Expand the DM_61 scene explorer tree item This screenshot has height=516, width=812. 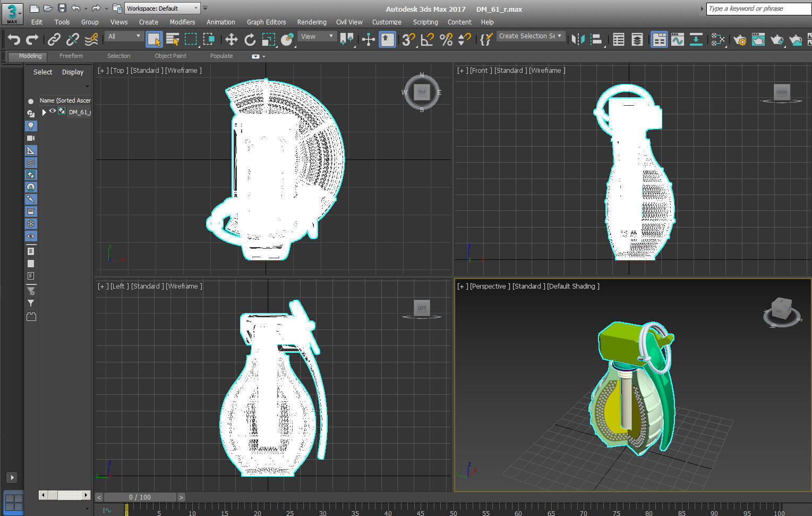click(x=44, y=112)
